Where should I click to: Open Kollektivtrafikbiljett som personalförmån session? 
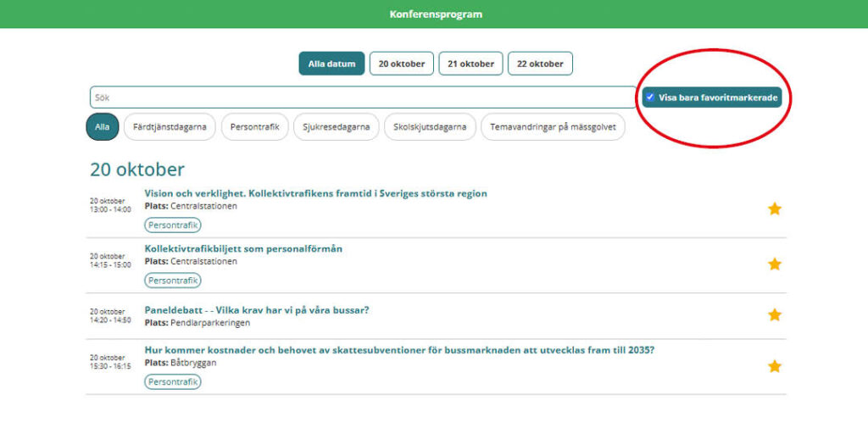[243, 248]
